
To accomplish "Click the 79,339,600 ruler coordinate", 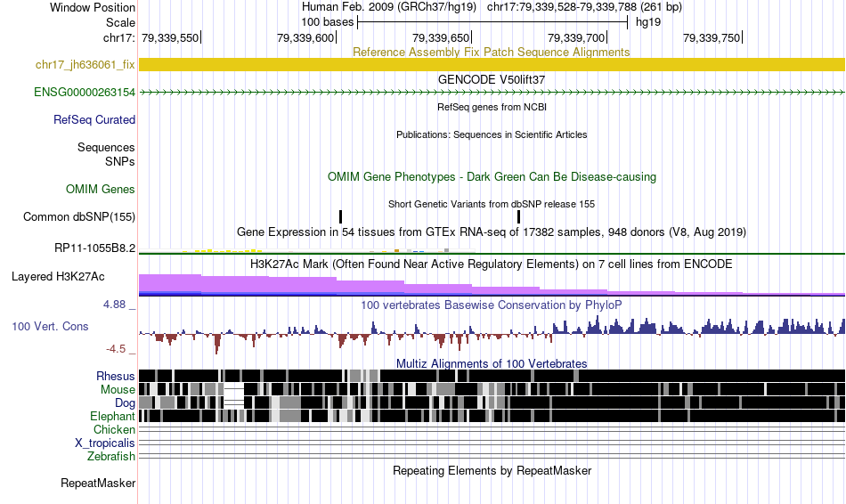I will click(305, 37).
